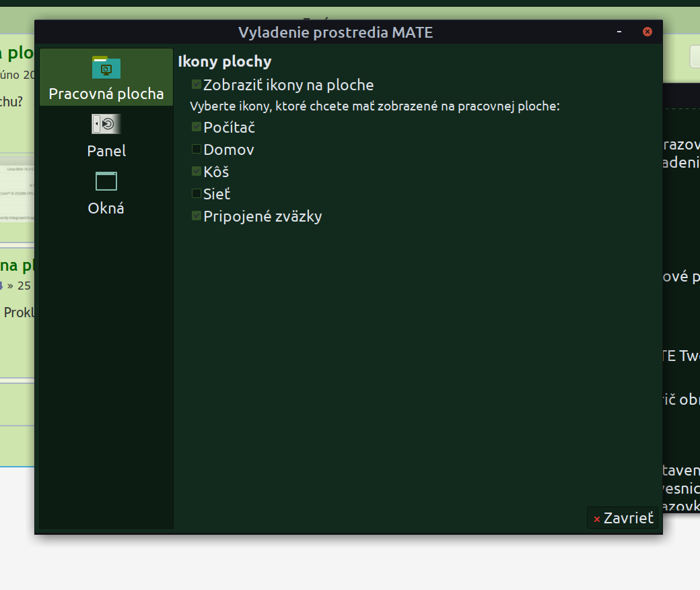Minimize the Vyladenie prostredia MATE window
This screenshot has height=590, width=700.
[619, 32]
